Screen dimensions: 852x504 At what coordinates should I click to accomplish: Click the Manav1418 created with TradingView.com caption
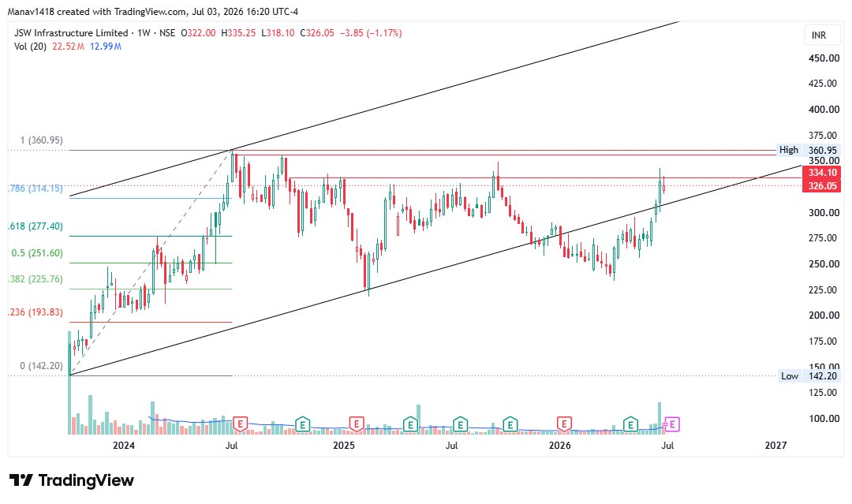pyautogui.click(x=153, y=11)
